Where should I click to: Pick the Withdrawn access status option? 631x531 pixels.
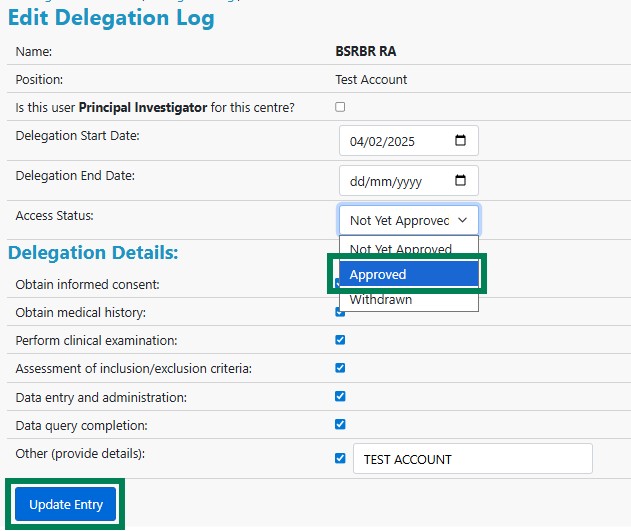[381, 299]
